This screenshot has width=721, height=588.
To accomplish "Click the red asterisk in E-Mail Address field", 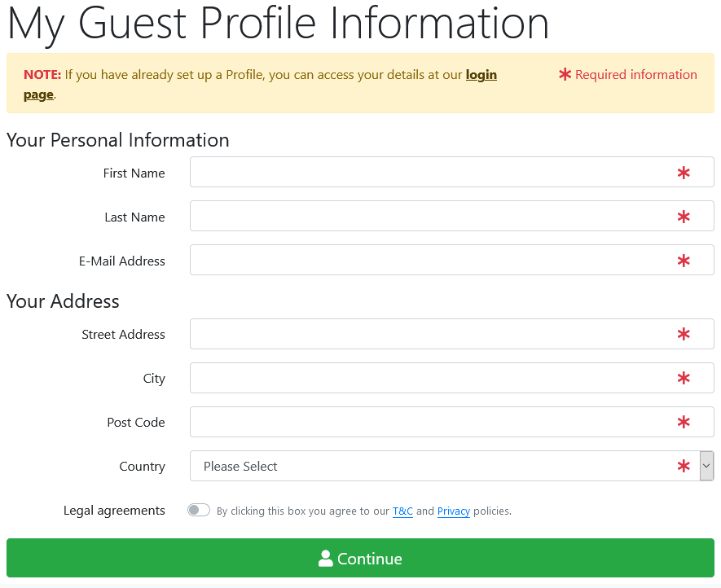I will tap(684, 261).
